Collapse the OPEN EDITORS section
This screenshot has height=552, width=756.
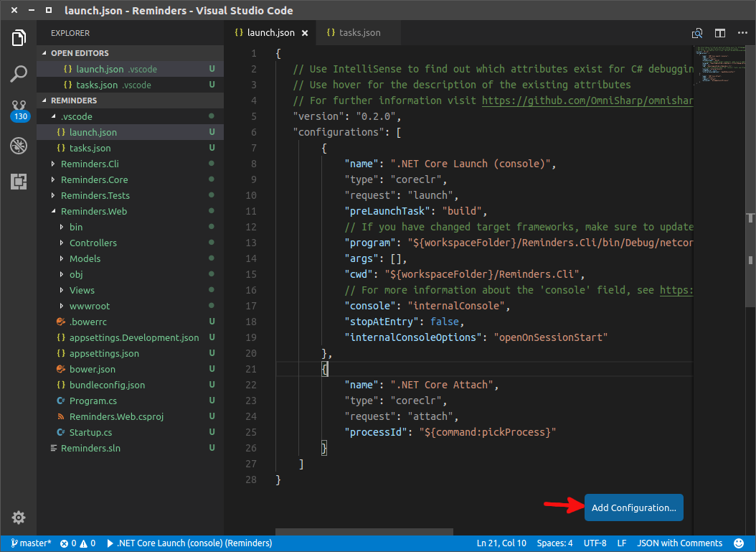tap(130, 53)
